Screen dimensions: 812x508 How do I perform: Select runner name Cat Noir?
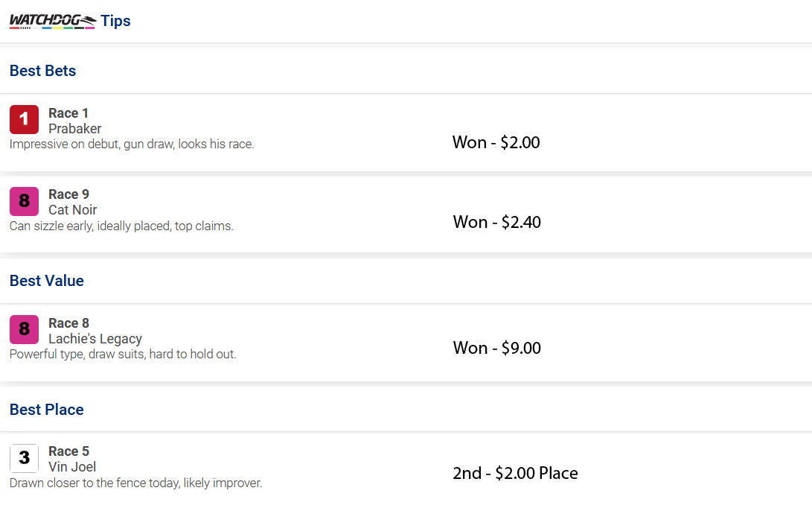click(x=73, y=210)
